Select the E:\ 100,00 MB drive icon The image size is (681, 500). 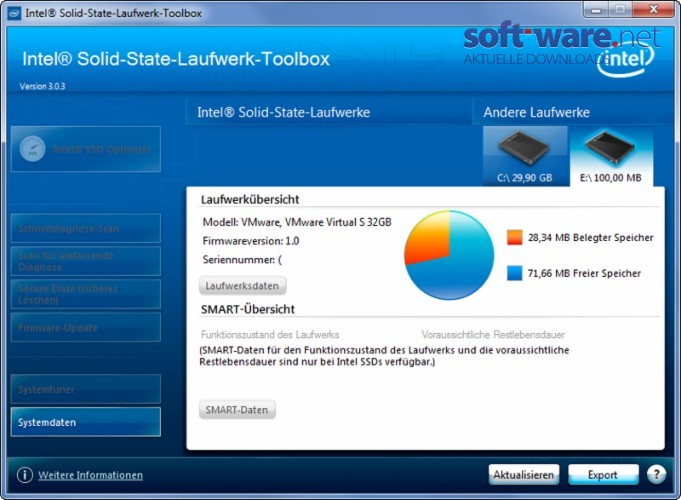click(x=611, y=157)
